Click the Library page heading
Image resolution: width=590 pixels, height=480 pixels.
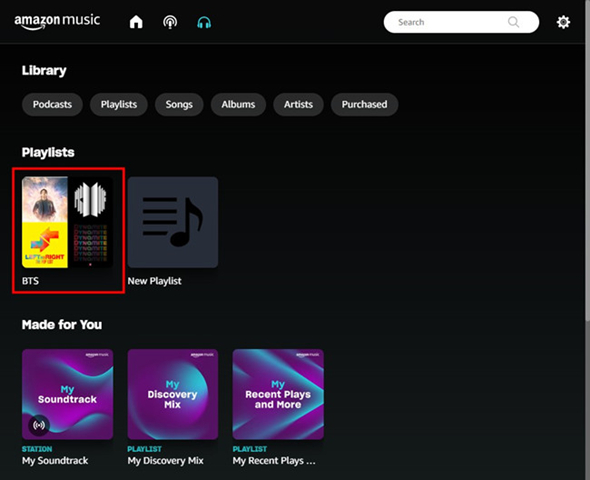(44, 70)
